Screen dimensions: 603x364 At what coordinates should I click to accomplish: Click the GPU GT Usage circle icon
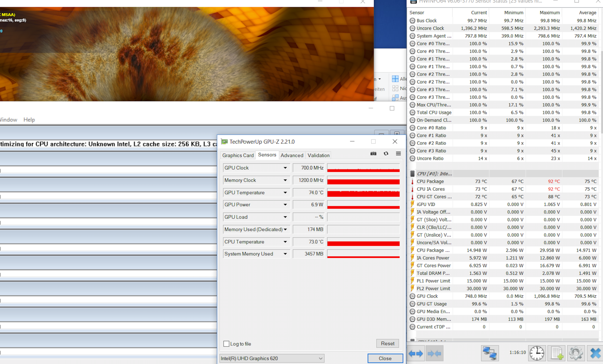[412, 304]
